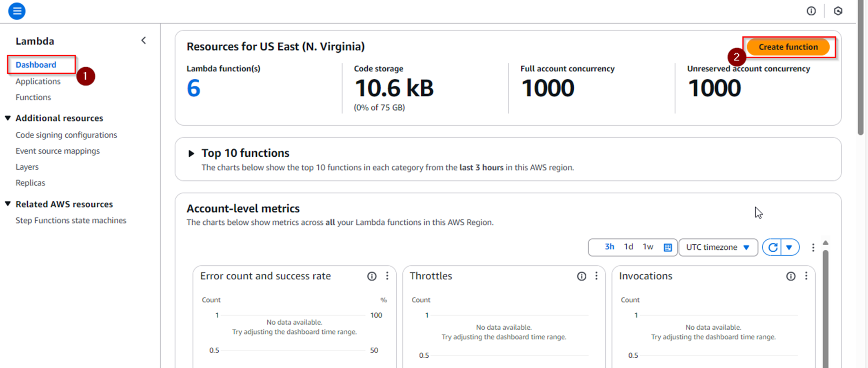
Task: Open the hamburger navigation menu icon
Action: [x=17, y=11]
